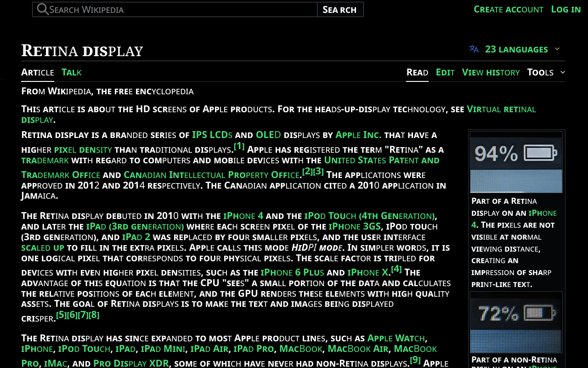Expand the 23 languages dropdown chevron

(x=557, y=49)
